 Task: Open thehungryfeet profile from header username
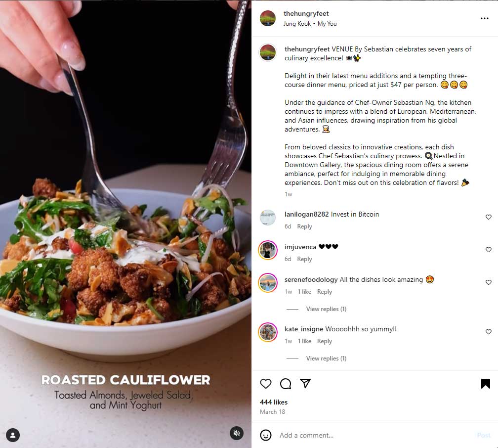click(x=306, y=13)
